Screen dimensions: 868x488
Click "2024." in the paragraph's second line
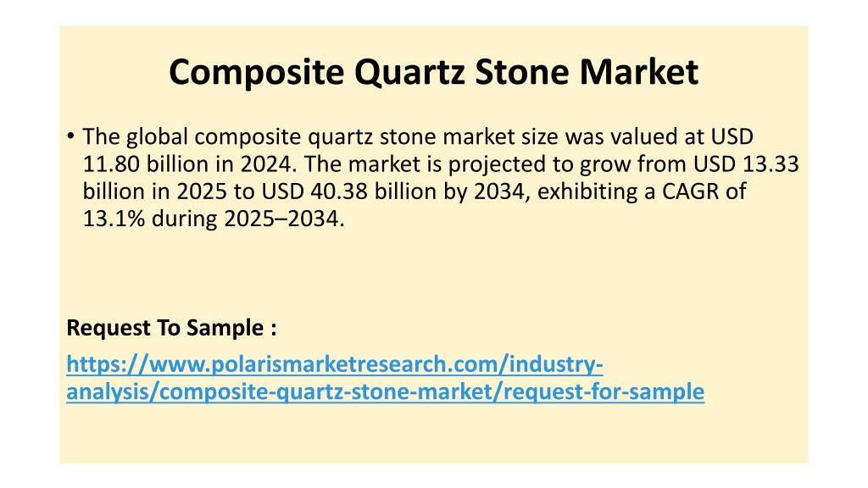click(x=269, y=164)
